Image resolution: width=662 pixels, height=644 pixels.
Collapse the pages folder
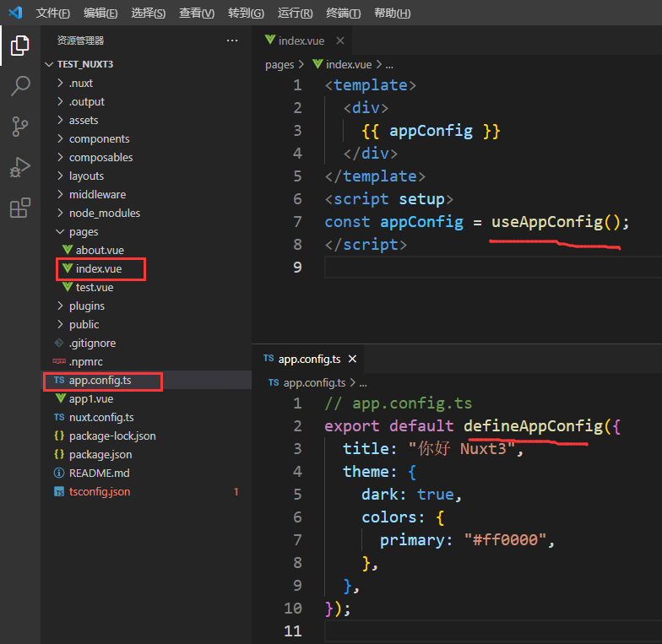point(61,231)
